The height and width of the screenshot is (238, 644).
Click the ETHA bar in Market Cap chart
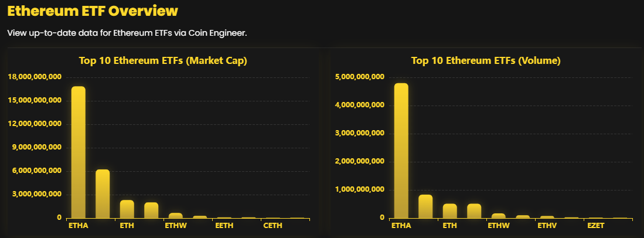click(79, 152)
